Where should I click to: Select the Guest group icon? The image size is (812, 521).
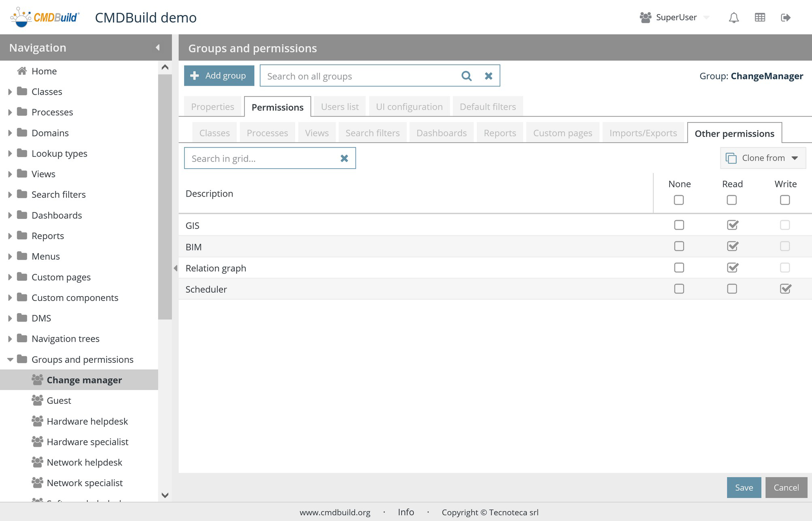(x=37, y=400)
